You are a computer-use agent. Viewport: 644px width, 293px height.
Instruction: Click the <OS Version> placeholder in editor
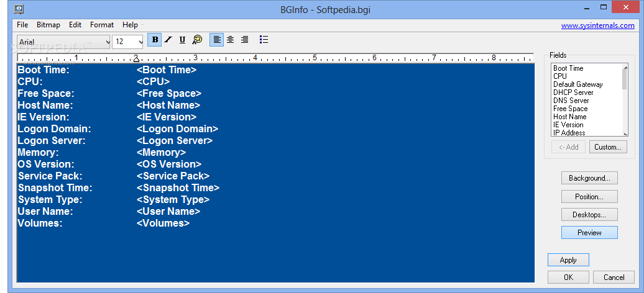(x=169, y=164)
